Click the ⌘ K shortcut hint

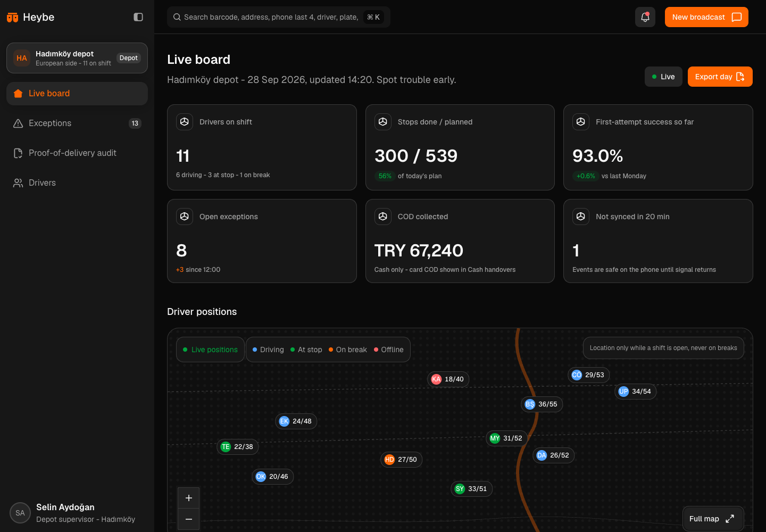click(374, 17)
